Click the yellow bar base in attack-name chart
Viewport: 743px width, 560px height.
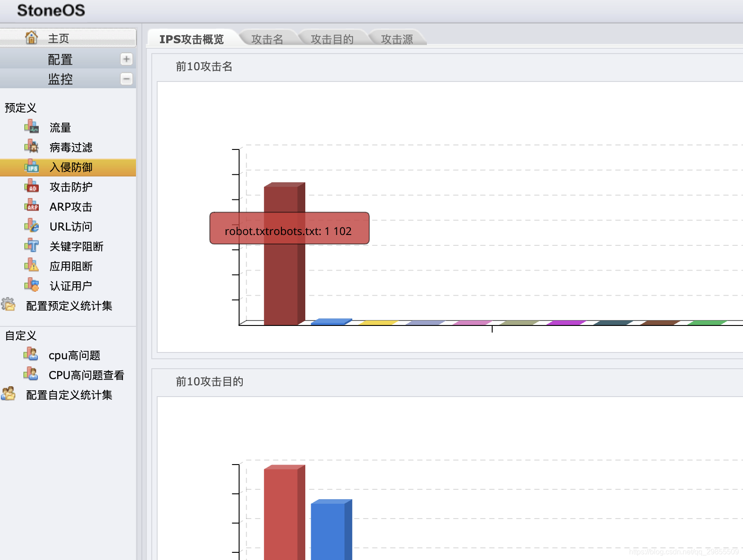click(378, 322)
